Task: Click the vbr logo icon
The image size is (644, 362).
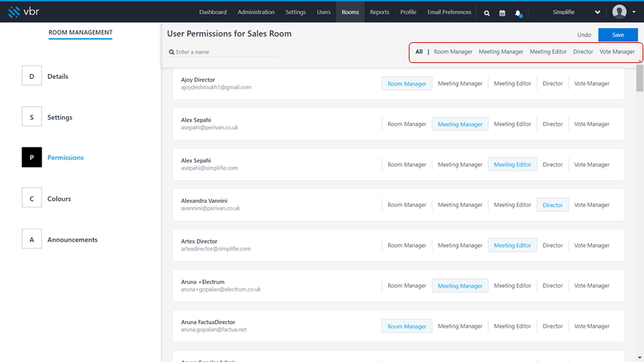Action: click(14, 12)
